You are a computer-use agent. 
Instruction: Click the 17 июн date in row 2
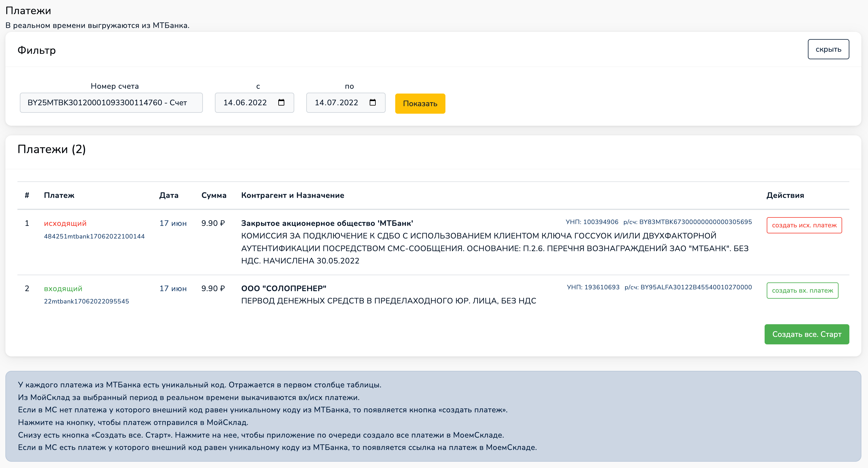click(173, 289)
